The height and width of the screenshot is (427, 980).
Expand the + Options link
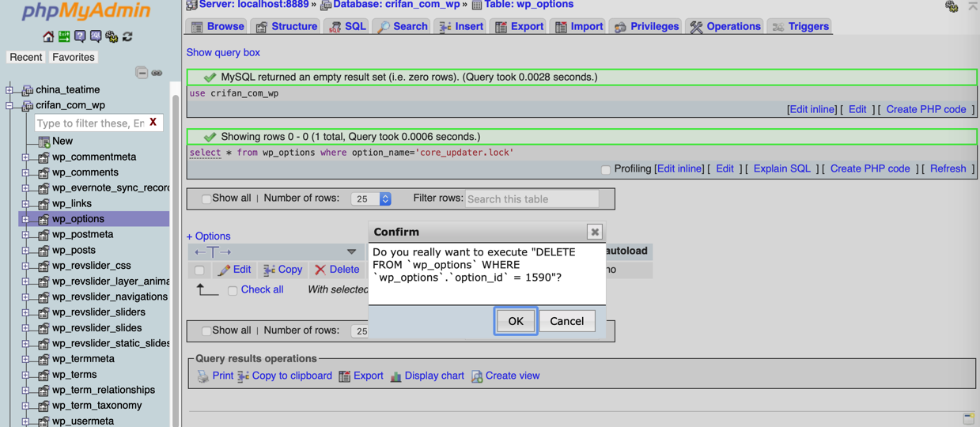click(x=208, y=236)
